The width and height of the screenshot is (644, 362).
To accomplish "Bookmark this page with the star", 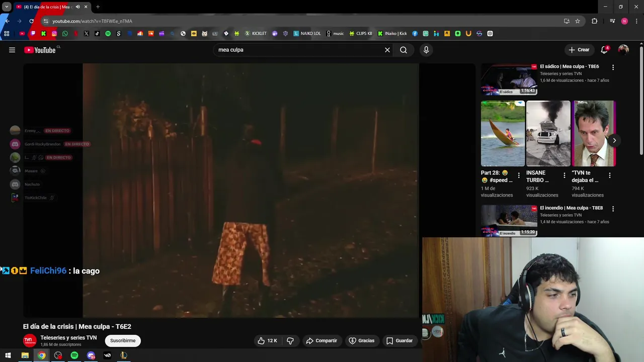I will [578, 21].
